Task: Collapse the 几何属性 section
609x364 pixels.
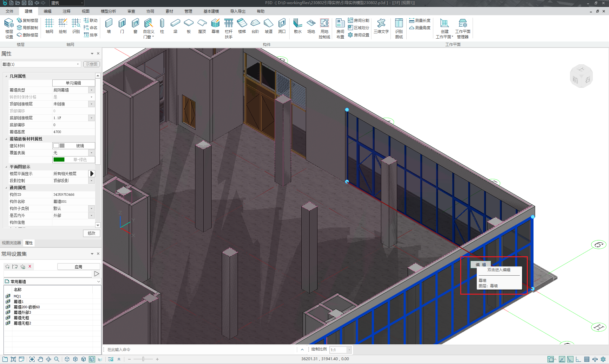Action: pyautogui.click(x=6, y=76)
